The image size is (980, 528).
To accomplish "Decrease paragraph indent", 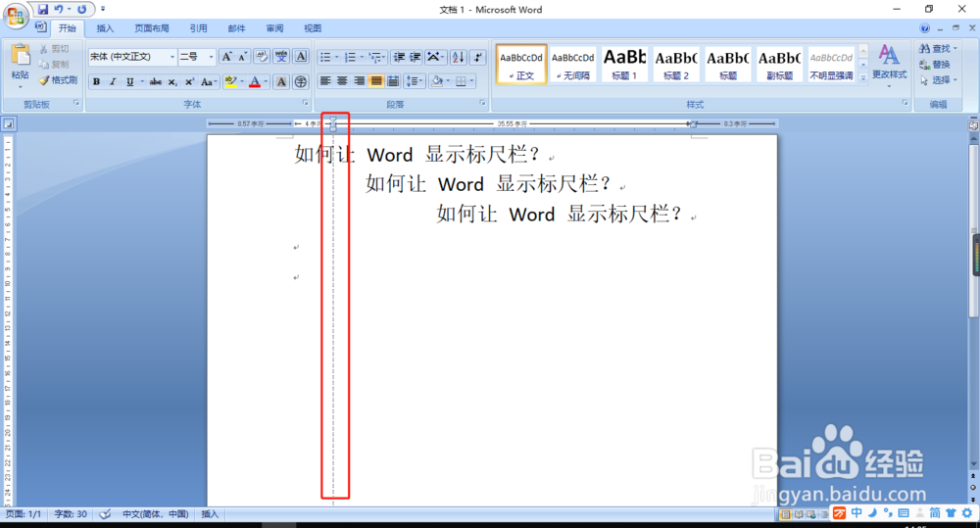I will pos(399,57).
